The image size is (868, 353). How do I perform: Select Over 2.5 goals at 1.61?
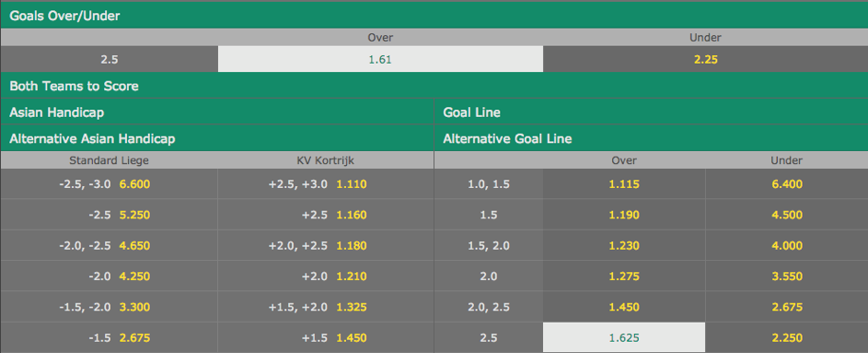[380, 59]
